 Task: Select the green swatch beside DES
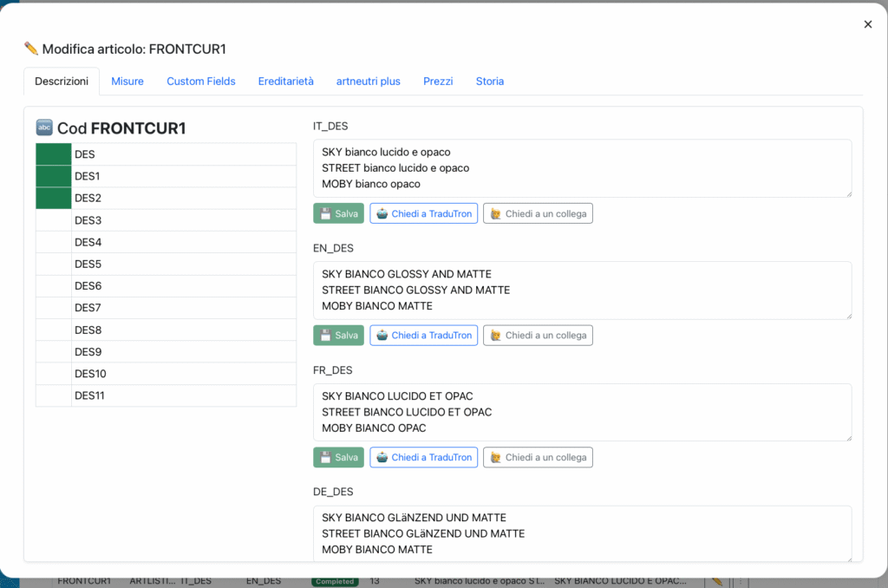click(x=53, y=154)
